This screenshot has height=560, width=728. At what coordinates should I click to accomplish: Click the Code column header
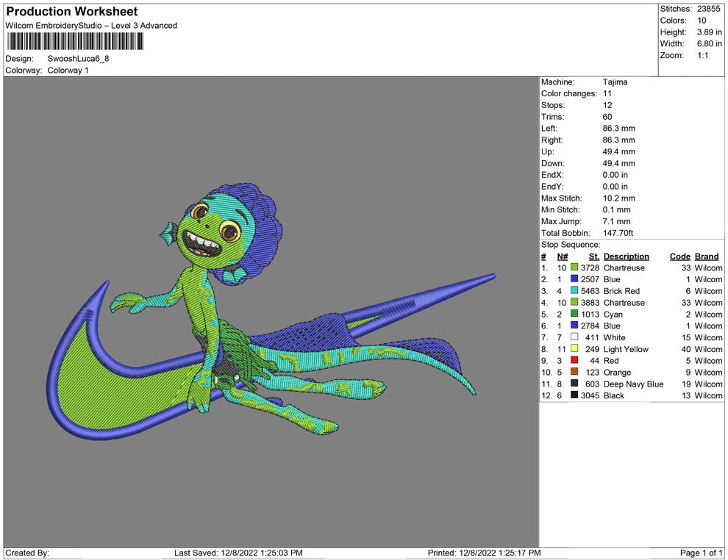[679, 256]
